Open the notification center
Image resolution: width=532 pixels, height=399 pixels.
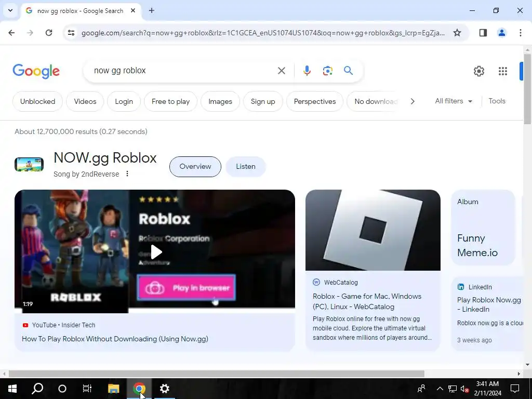(x=515, y=389)
